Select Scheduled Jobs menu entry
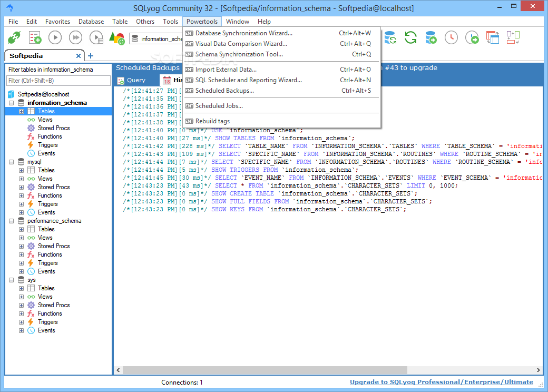The width and height of the screenshot is (548, 392). 281,106
